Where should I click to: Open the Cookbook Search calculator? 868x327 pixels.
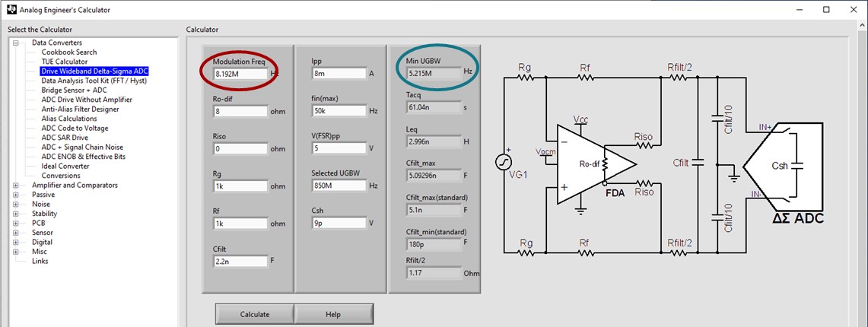(68, 52)
